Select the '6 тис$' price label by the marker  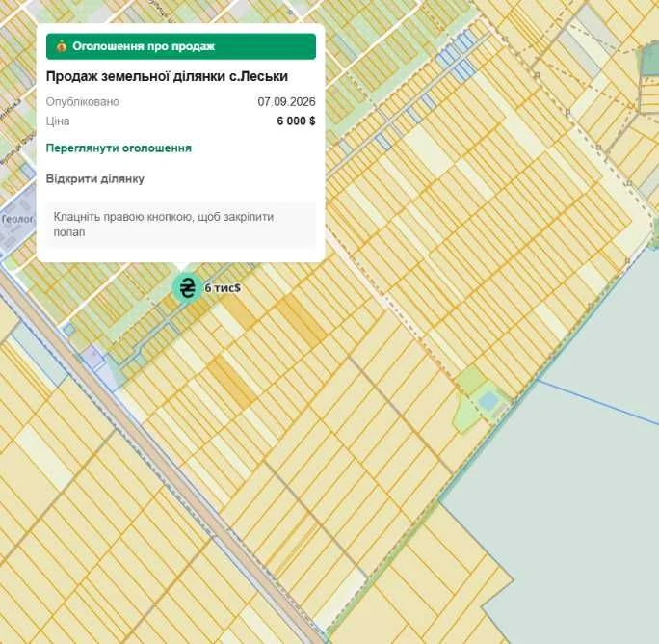tap(223, 287)
